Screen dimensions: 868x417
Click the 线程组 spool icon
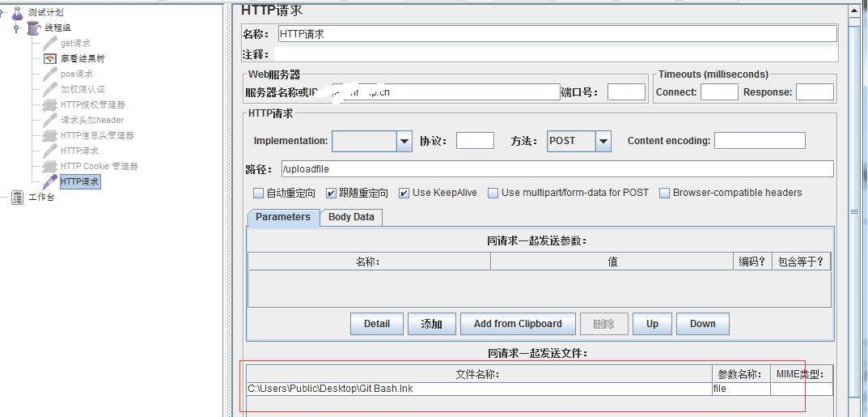[34, 28]
